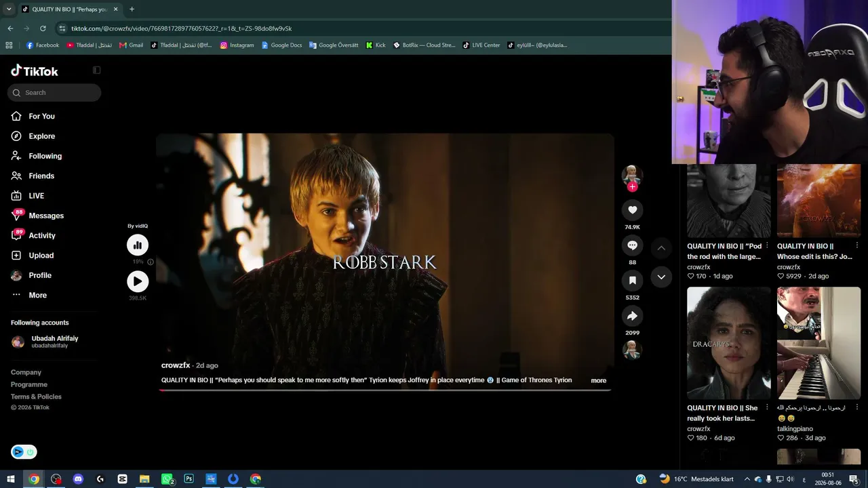This screenshot has width=868, height=488.
Task: Show hidden system tray icons
Action: (747, 479)
